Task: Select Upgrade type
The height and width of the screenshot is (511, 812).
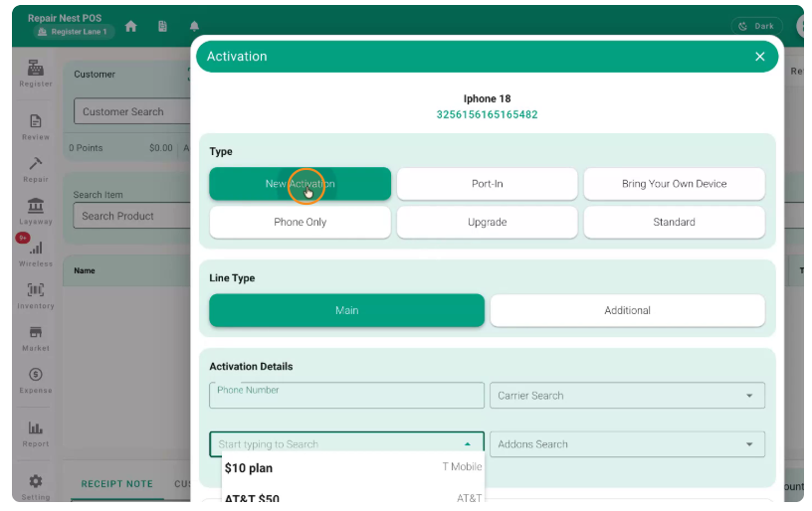Action: point(487,222)
